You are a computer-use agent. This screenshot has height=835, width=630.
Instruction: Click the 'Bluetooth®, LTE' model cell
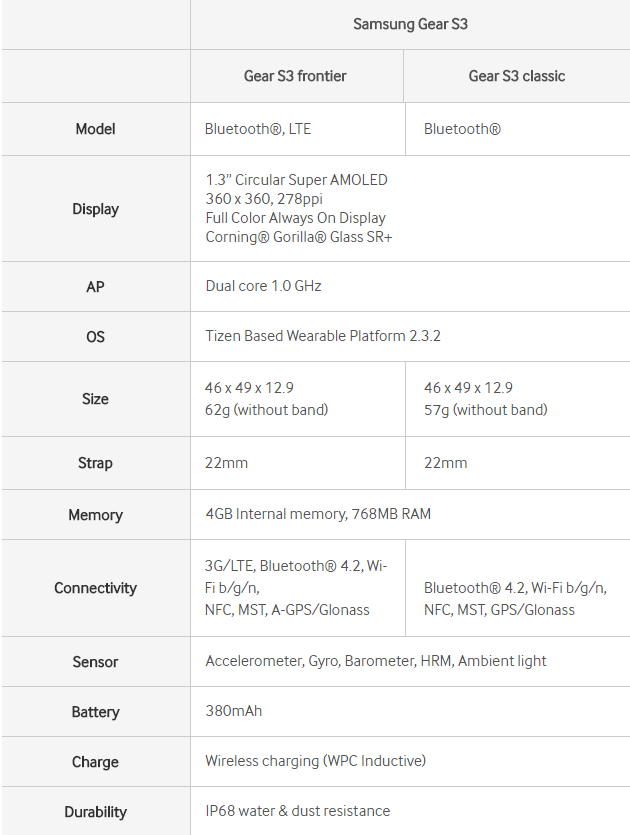tap(258, 129)
